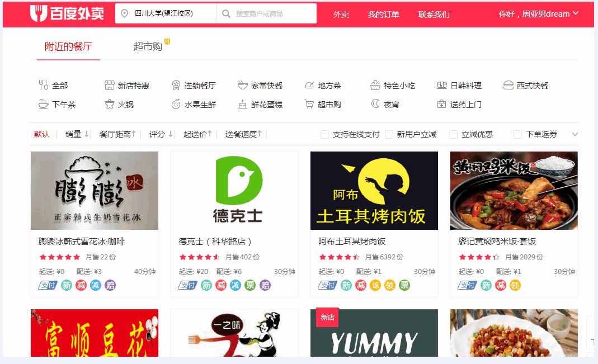Click the 黄焖鸡米饭 dish photo

(514, 191)
